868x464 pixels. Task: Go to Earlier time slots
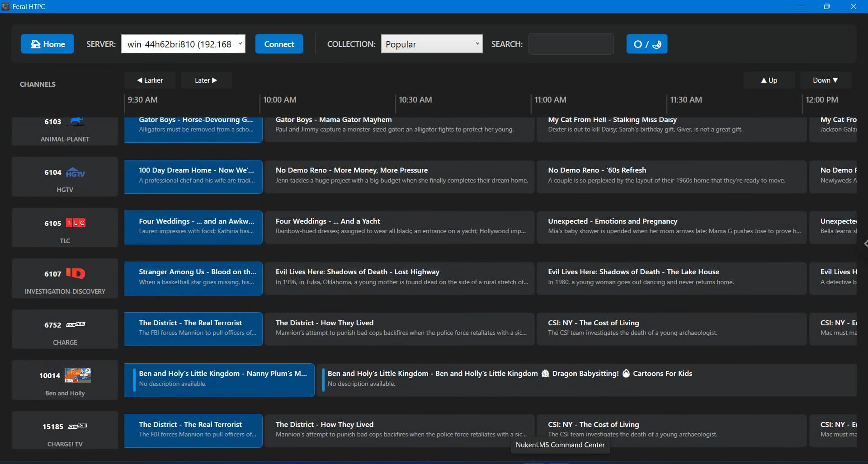click(150, 80)
